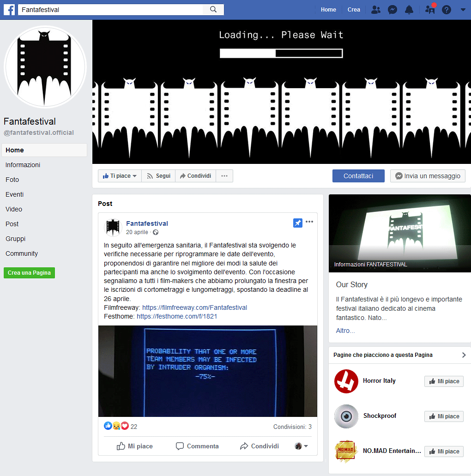Open Post in the sidebar
This screenshot has height=476, width=471.
tap(12, 224)
